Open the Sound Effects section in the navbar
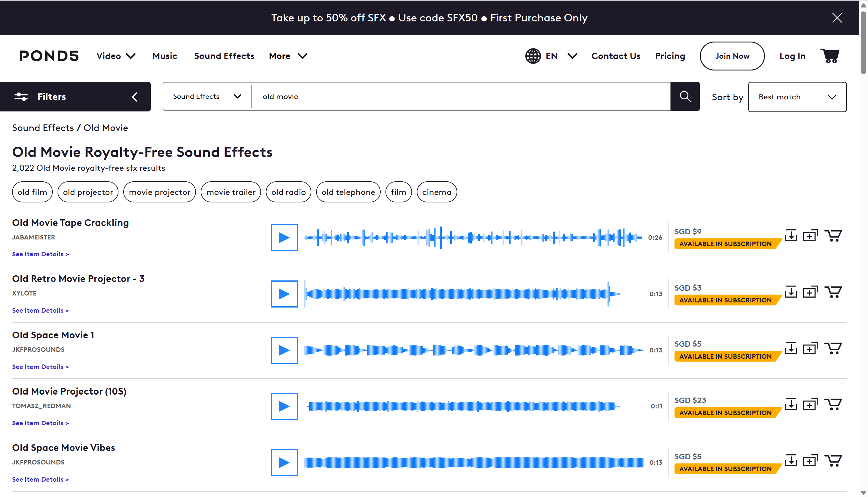 pyautogui.click(x=224, y=56)
